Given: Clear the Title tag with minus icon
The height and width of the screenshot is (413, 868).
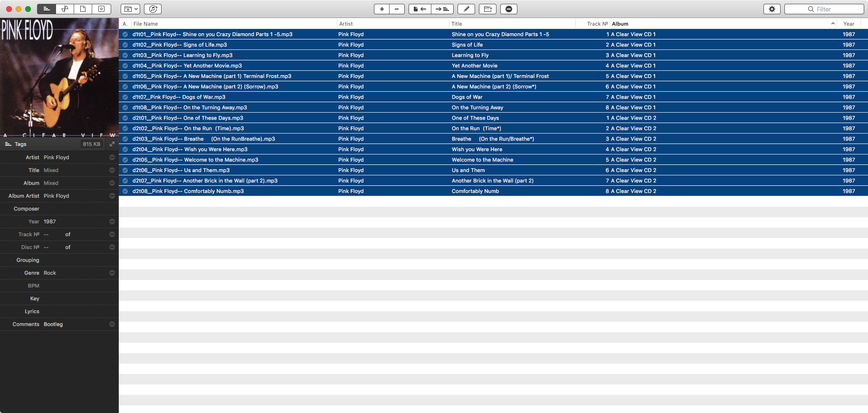Looking at the screenshot, I should pos(112,170).
